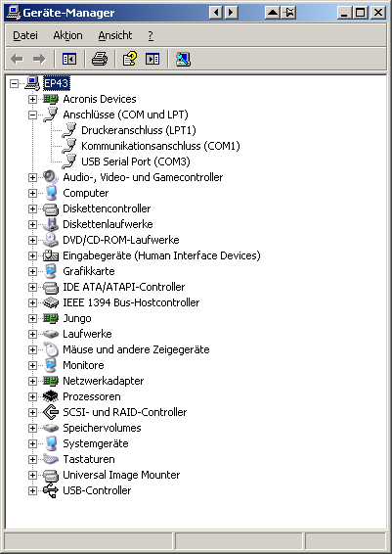Viewport: 392px width, 554px height.
Task: Expand the Universal Image Mounter node
Action: click(32, 475)
